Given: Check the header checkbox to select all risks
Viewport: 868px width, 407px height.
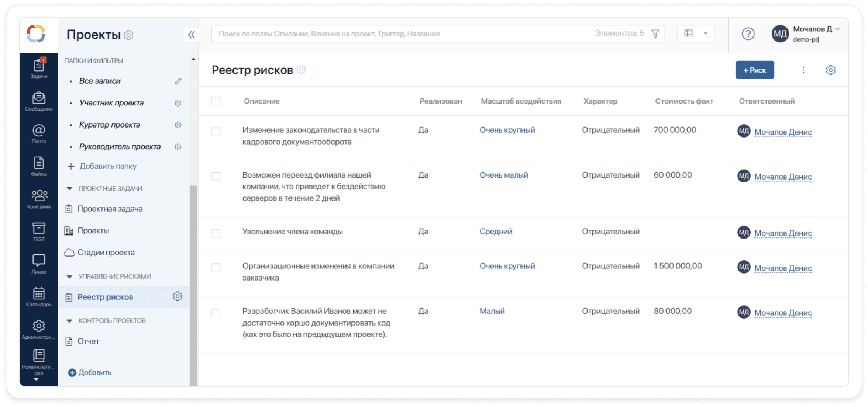Looking at the screenshot, I should [x=216, y=101].
